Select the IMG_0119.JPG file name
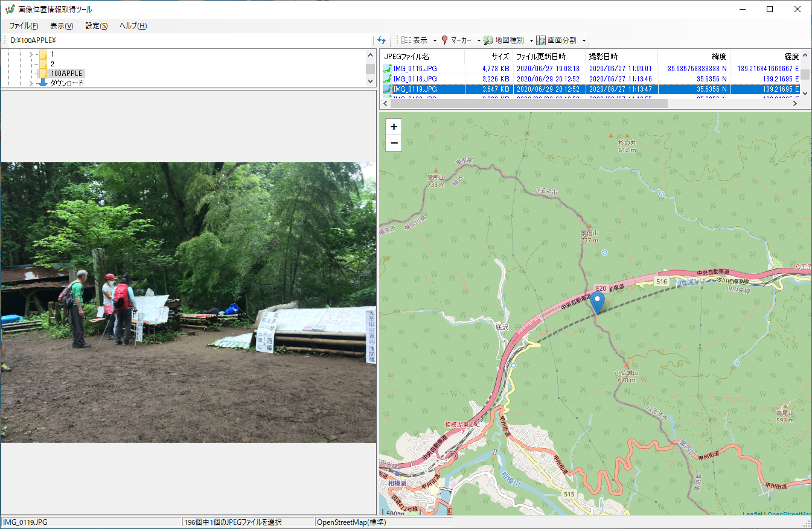 [x=415, y=89]
